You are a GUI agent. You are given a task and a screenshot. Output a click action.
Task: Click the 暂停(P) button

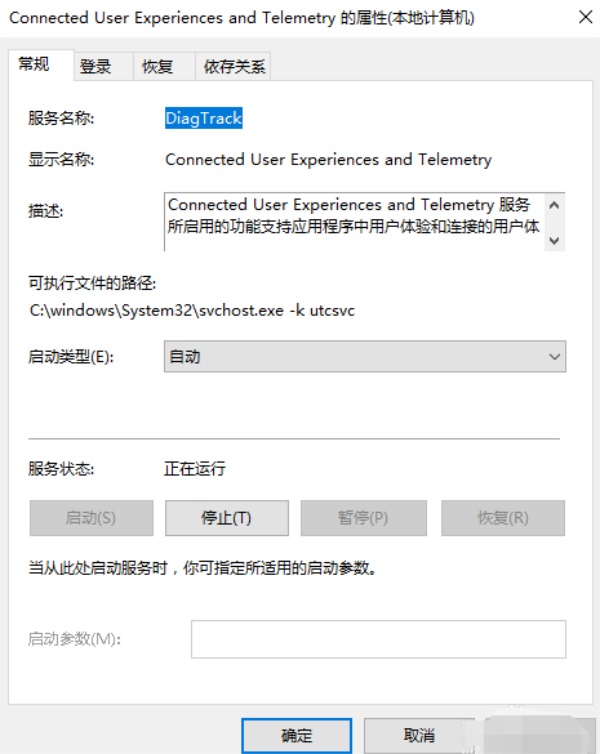point(363,518)
